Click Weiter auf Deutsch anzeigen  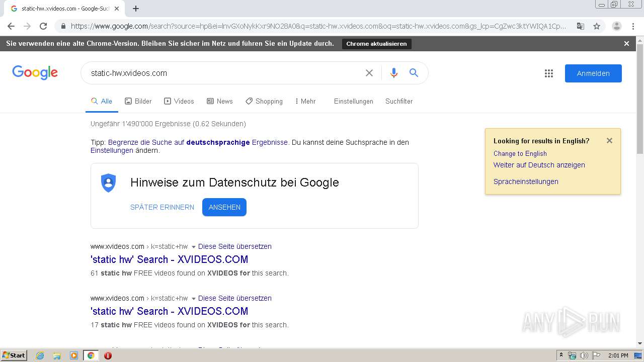point(539,165)
